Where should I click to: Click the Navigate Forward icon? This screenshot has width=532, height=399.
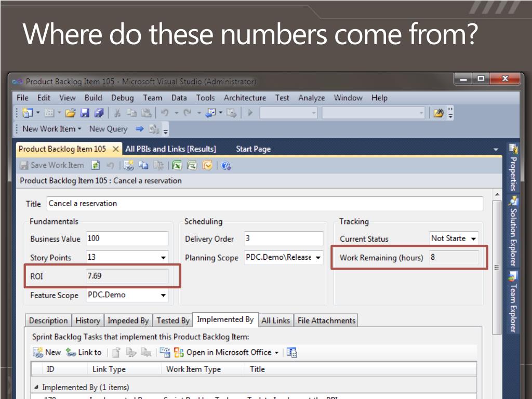[231, 113]
